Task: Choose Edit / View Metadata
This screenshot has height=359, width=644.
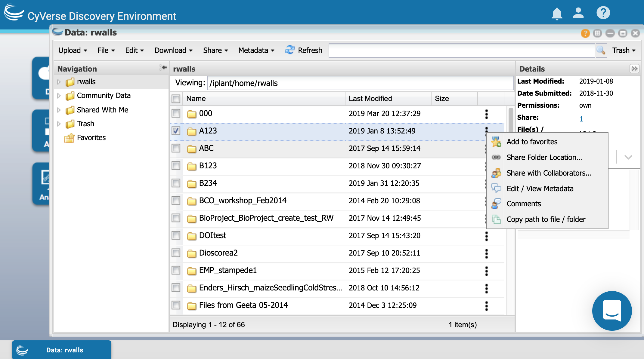Action: click(x=540, y=189)
